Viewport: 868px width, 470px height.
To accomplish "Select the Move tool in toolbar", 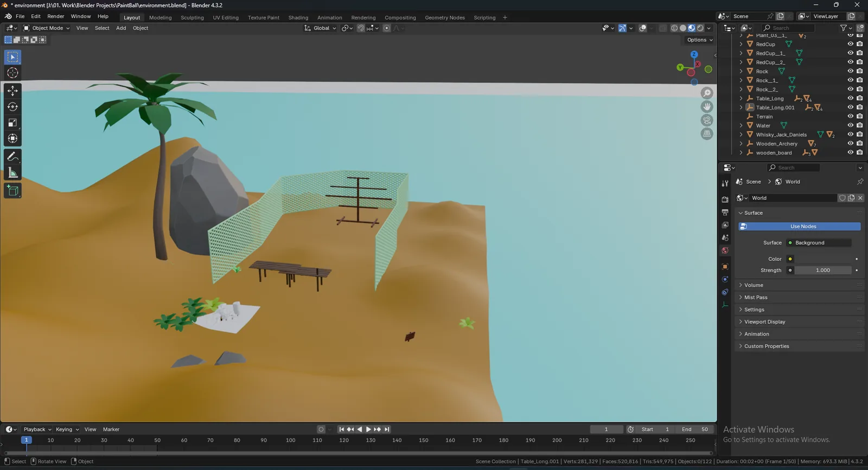I will point(12,91).
